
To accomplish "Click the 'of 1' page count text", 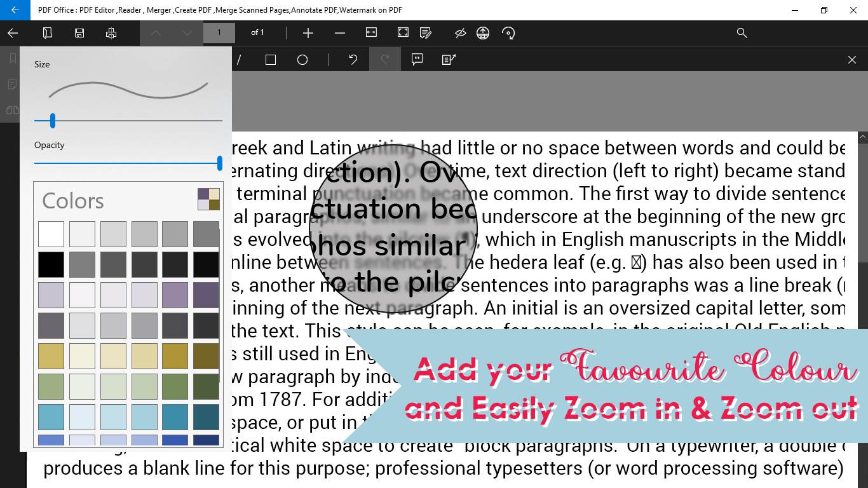I will click(x=257, y=32).
